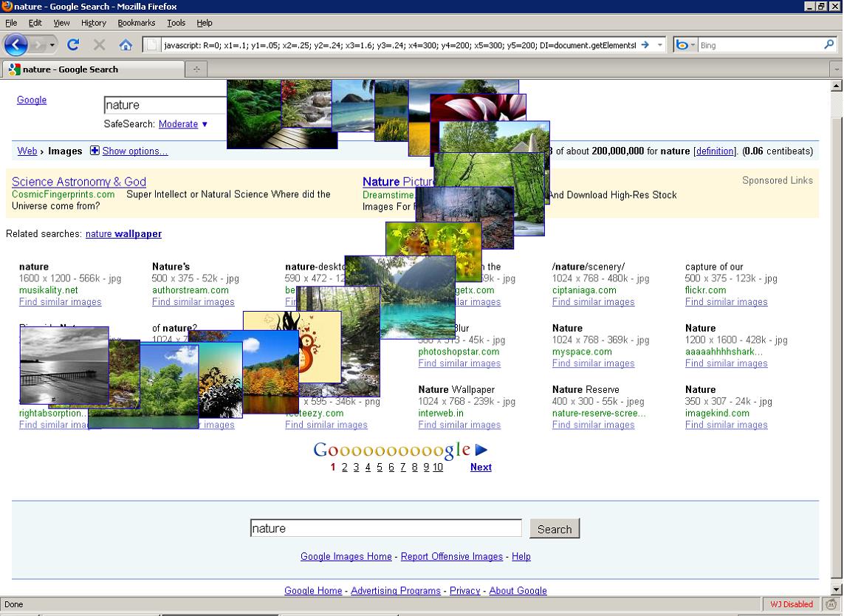Click the Bing search engine icon

point(682,45)
